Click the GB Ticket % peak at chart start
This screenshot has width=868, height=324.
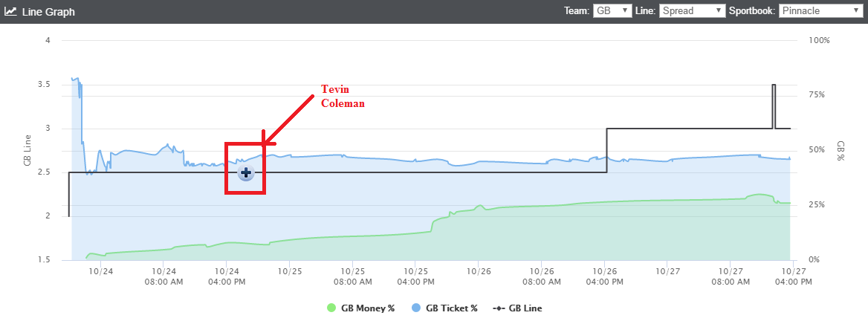click(x=76, y=80)
